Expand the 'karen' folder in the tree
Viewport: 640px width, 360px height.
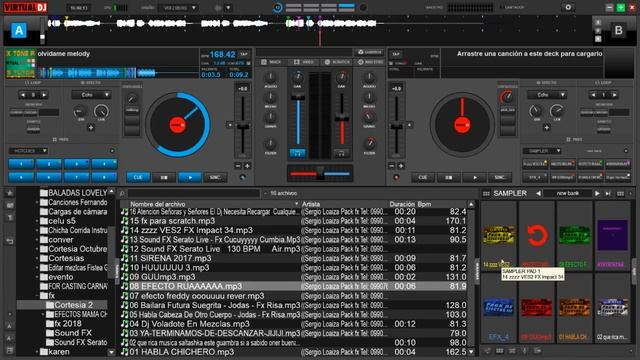pos(37,352)
